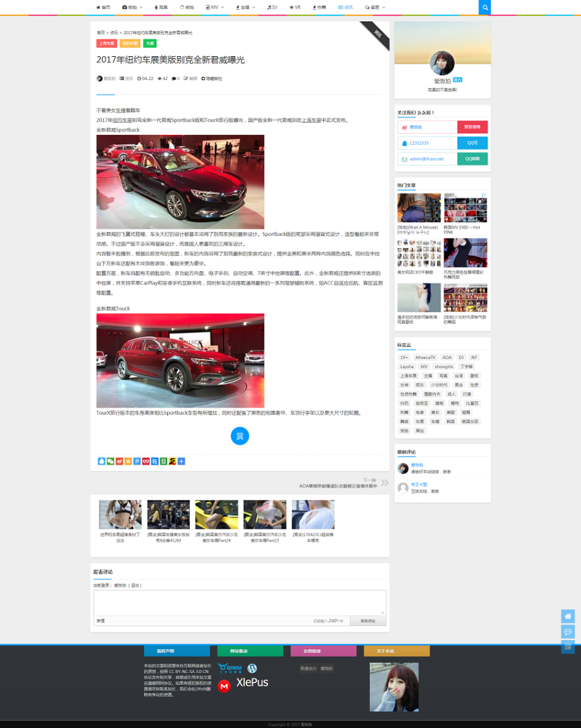Viewport: 581px width, 728px height.
Task: Click the author avatar in sidebar profile
Action: click(x=442, y=63)
